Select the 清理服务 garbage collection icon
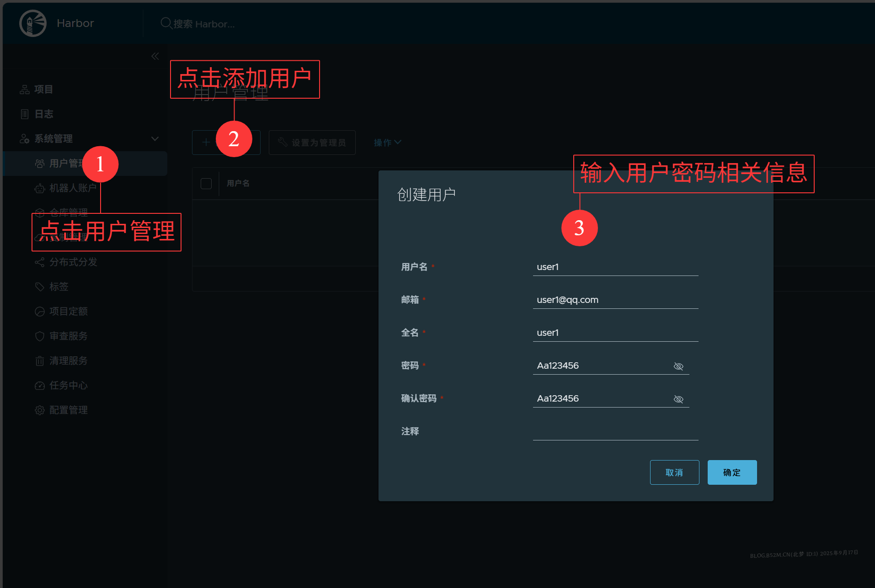Viewport: 875px width, 588px height. click(40, 360)
